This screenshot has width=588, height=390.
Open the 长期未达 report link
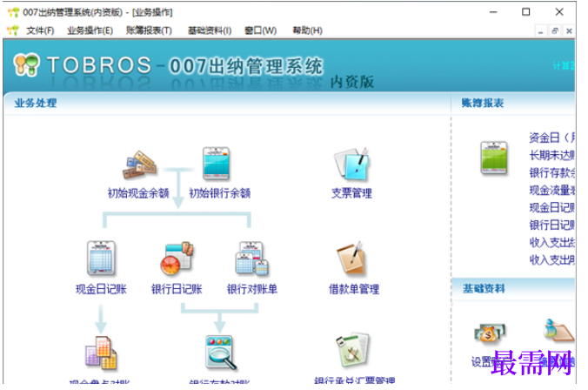(x=551, y=155)
